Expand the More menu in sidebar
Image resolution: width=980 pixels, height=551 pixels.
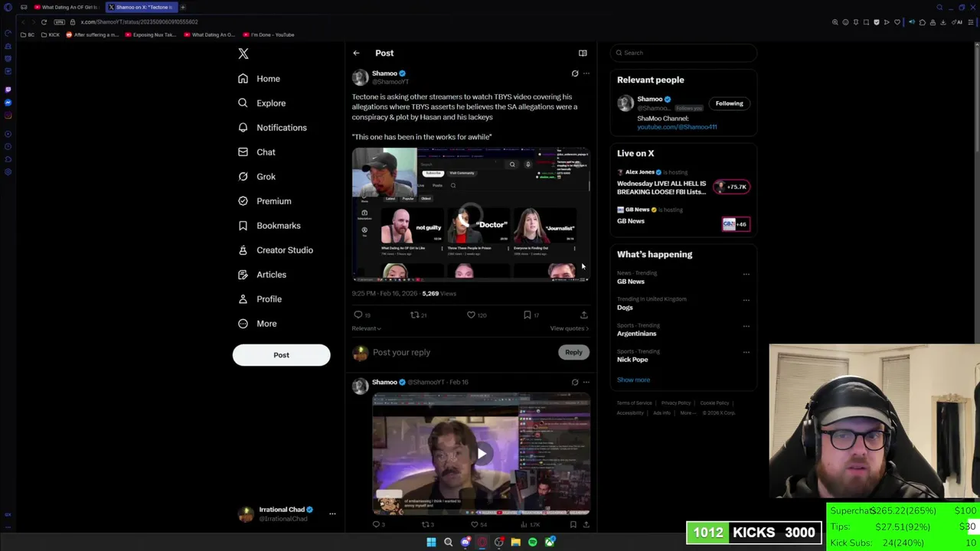257,324
